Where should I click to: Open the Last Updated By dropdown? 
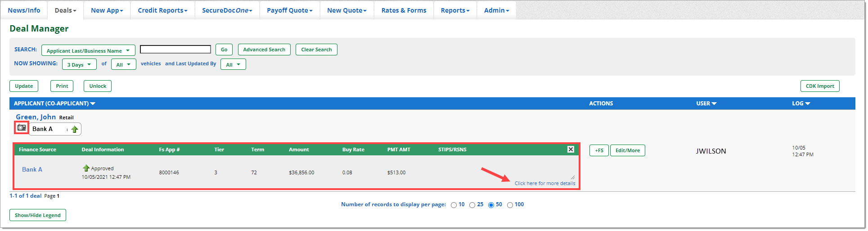233,64
